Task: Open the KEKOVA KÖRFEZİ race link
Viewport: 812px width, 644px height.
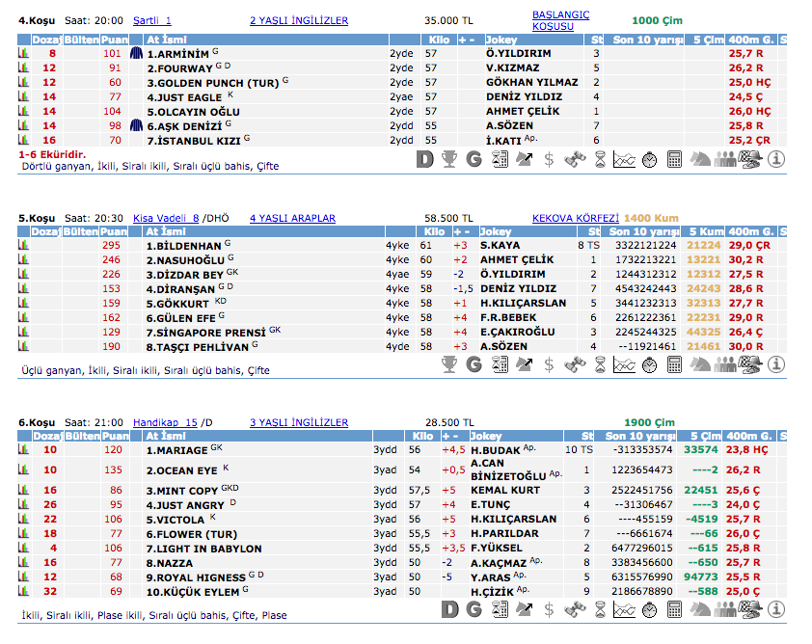Action: 575,218
